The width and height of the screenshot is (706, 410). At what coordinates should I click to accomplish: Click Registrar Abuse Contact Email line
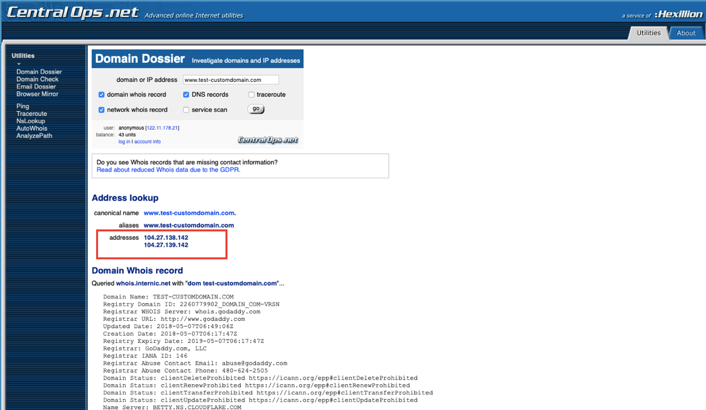pyautogui.click(x=195, y=363)
